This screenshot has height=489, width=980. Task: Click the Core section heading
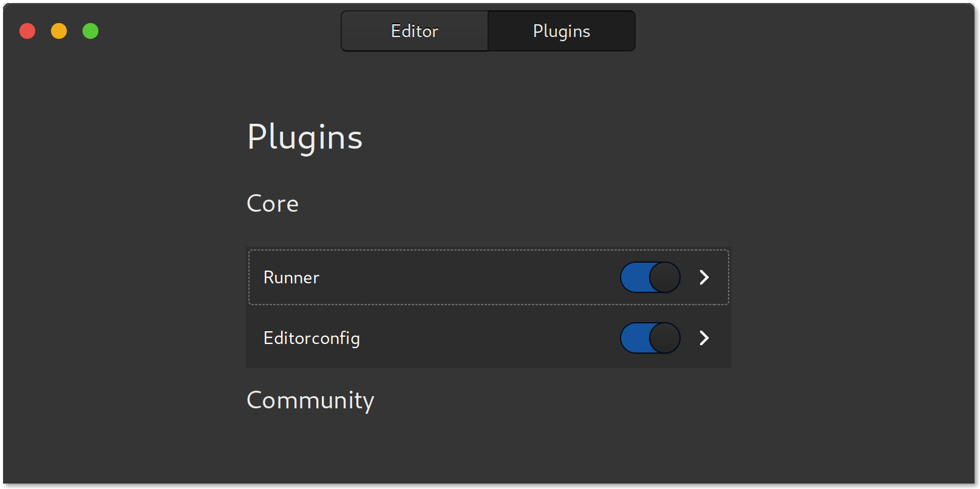(x=273, y=204)
